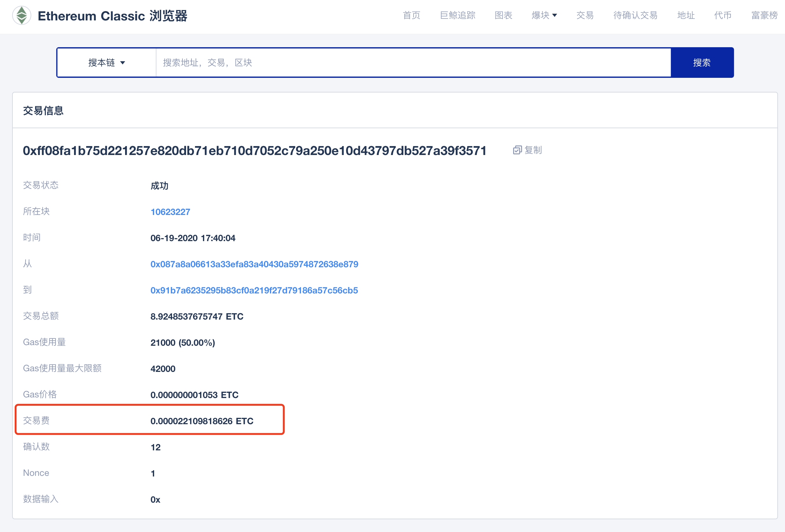This screenshot has height=532, width=785.
Task: Click the 时间 label
Action: click(x=32, y=237)
